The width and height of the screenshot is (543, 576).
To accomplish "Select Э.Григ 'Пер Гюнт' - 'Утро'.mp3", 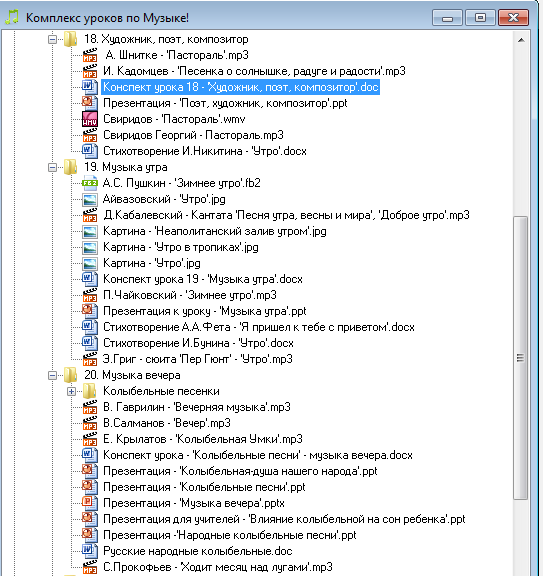I will (x=198, y=359).
